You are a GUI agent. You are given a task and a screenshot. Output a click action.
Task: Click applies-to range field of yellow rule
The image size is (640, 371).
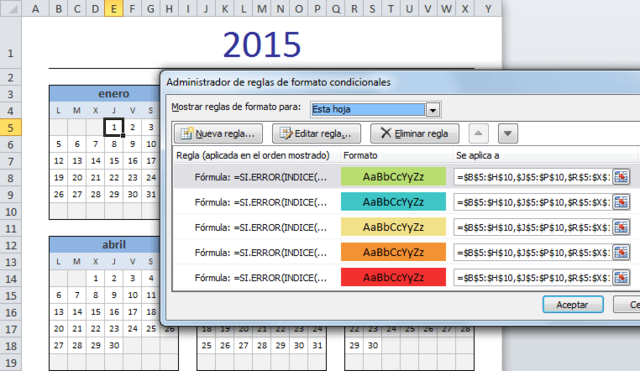533,227
